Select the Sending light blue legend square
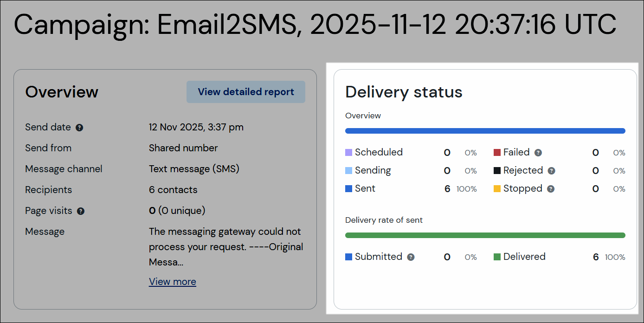The height and width of the screenshot is (323, 644). coord(348,170)
